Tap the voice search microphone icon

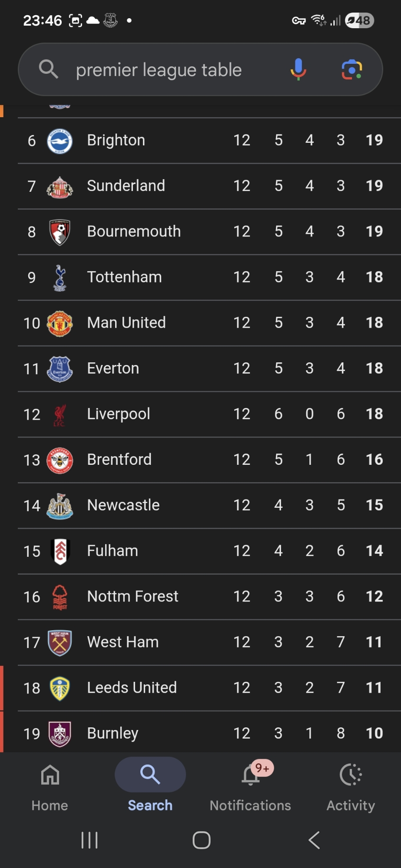298,69
